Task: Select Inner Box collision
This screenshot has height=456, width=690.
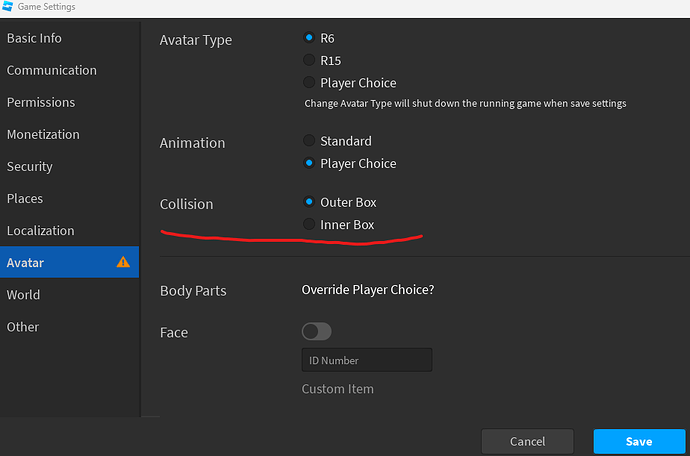Action: (309, 224)
